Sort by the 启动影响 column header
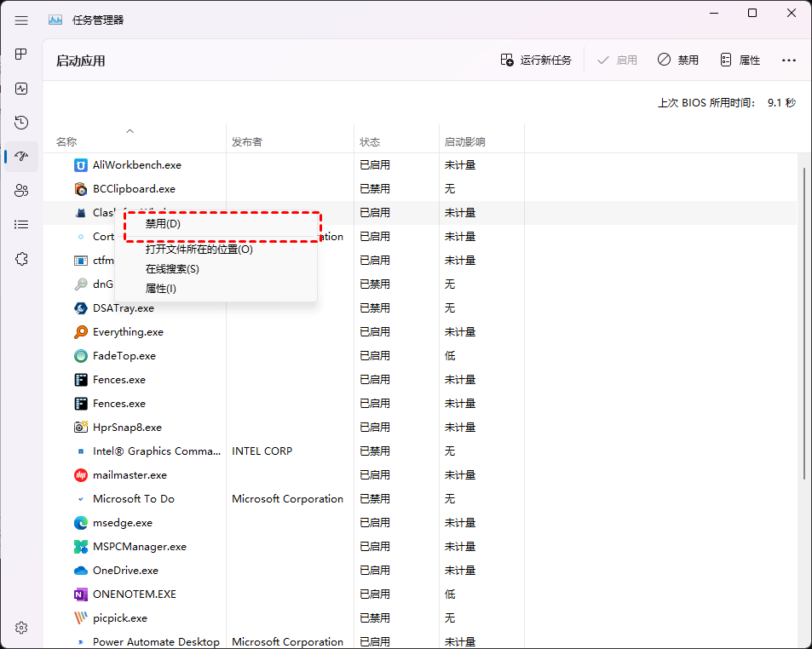 click(x=464, y=142)
